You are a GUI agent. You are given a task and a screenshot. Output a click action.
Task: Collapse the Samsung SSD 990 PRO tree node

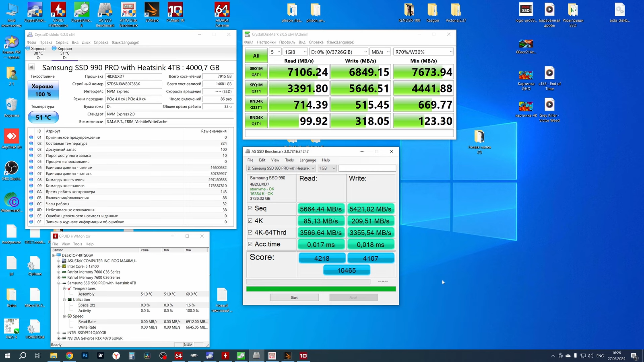point(59,283)
